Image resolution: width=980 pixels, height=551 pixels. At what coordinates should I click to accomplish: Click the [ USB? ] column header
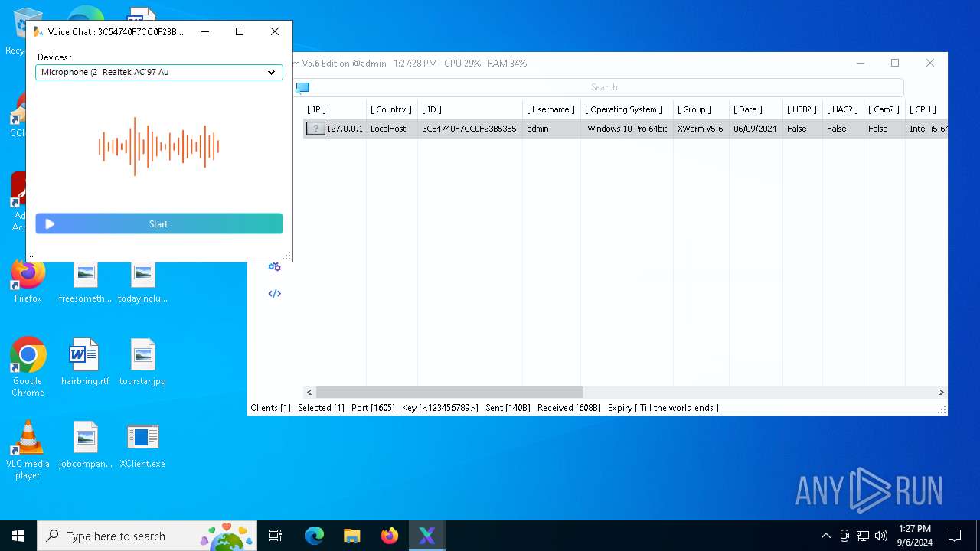click(802, 109)
